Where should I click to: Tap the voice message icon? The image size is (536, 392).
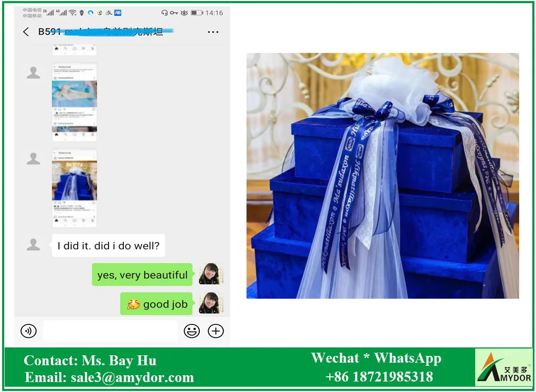pos(28,331)
